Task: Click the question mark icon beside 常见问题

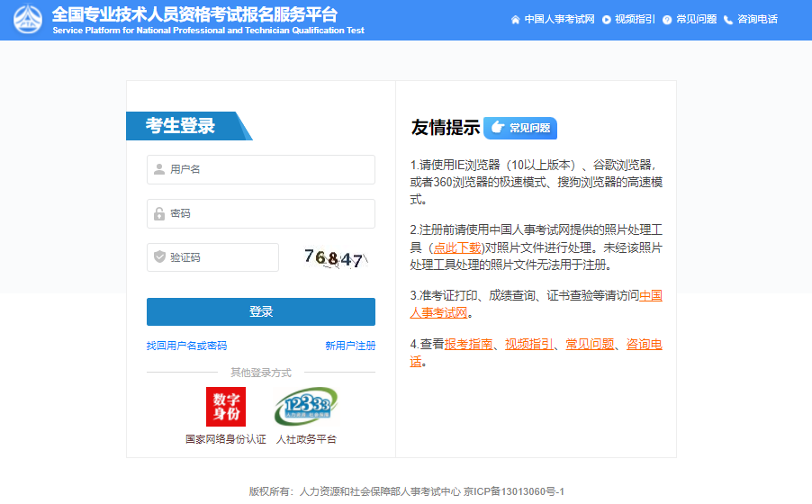Action: click(666, 20)
